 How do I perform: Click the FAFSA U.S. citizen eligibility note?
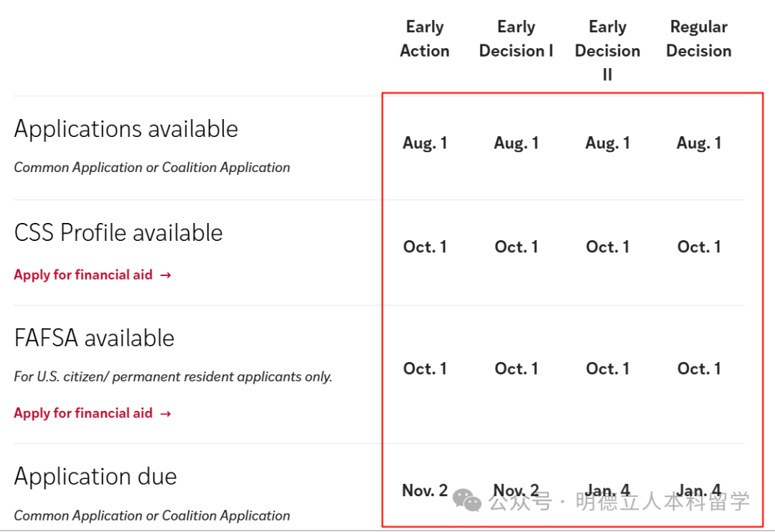pos(173,376)
